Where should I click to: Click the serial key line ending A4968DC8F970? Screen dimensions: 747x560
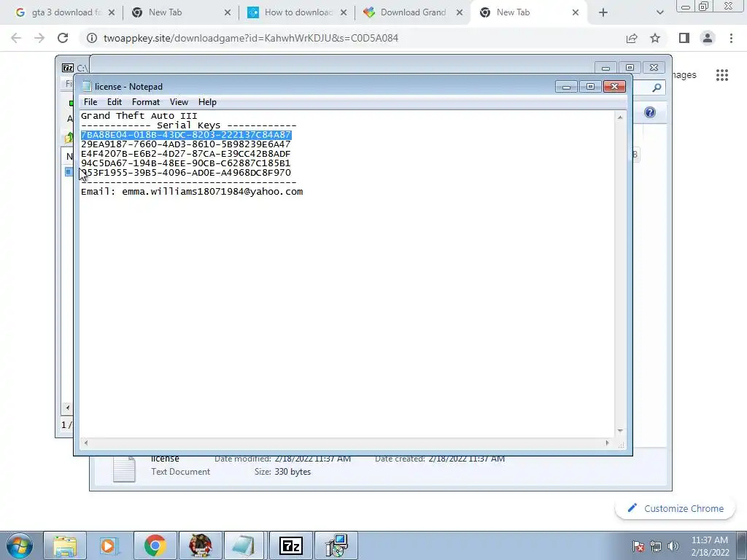[186, 173]
